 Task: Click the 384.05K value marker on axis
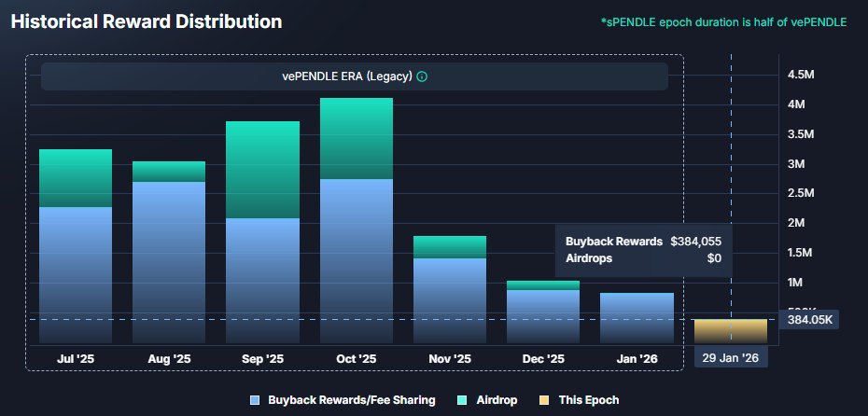808,319
